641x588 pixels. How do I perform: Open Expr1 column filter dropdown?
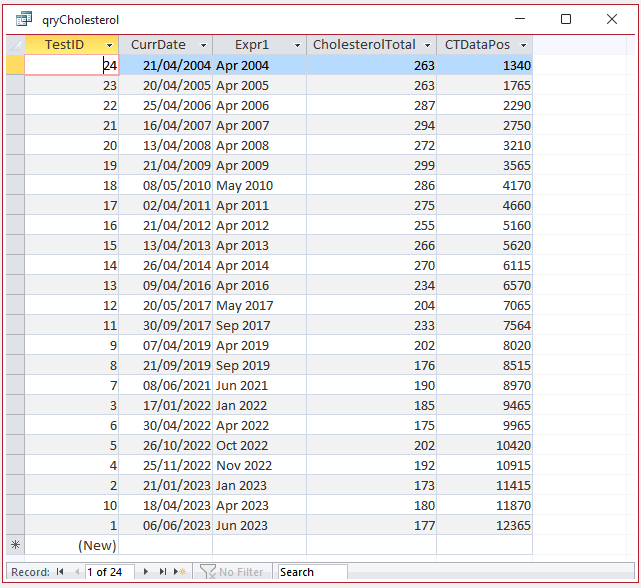[298, 45]
